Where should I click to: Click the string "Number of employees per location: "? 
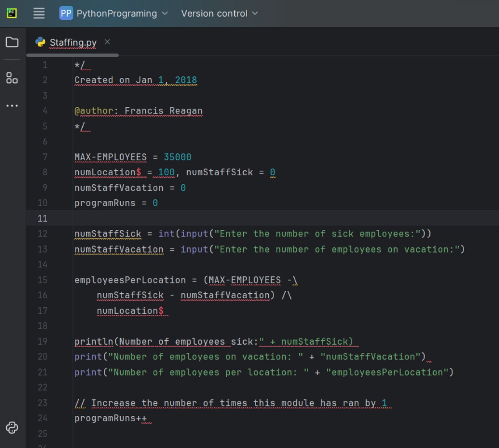point(208,372)
